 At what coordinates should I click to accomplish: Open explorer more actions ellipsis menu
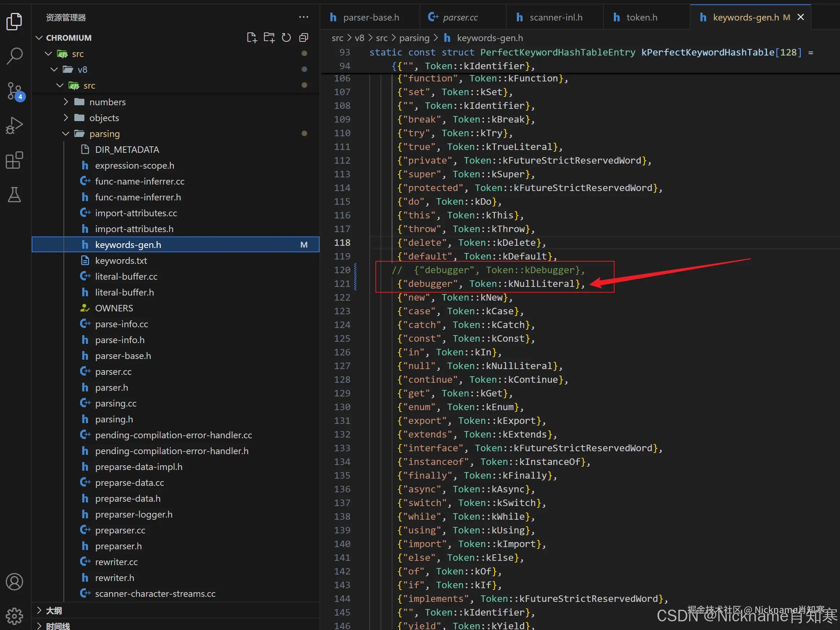pos(303,17)
